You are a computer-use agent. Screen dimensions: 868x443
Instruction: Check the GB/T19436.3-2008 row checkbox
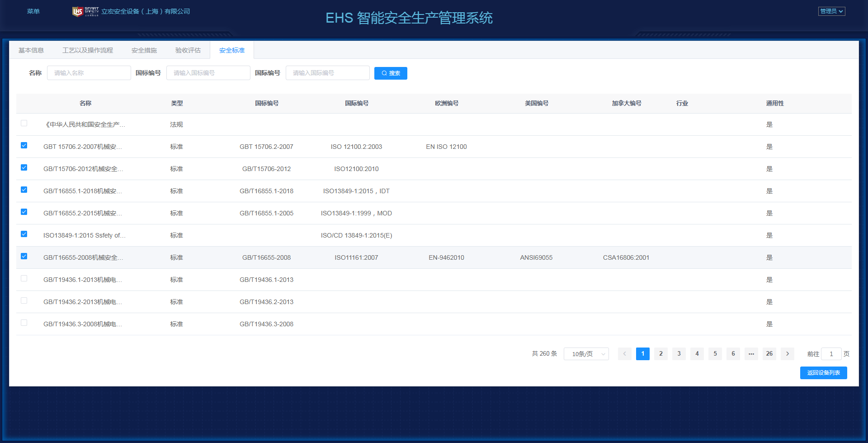[24, 323]
